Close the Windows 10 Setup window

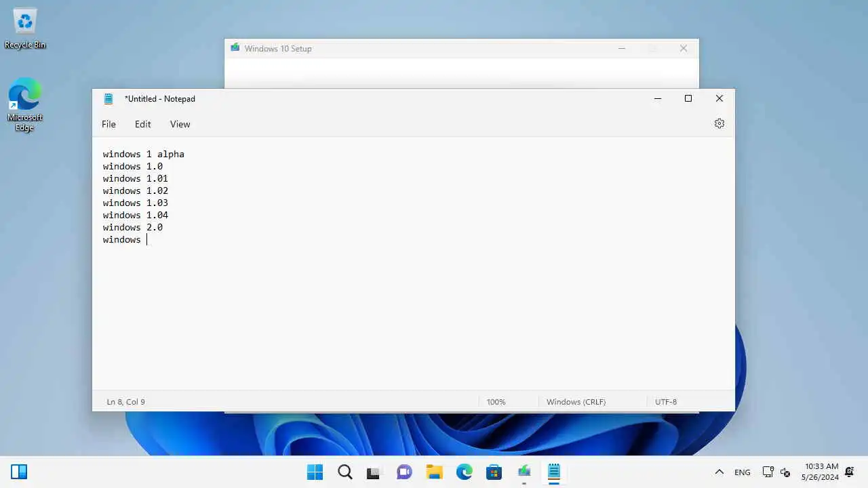coord(684,48)
